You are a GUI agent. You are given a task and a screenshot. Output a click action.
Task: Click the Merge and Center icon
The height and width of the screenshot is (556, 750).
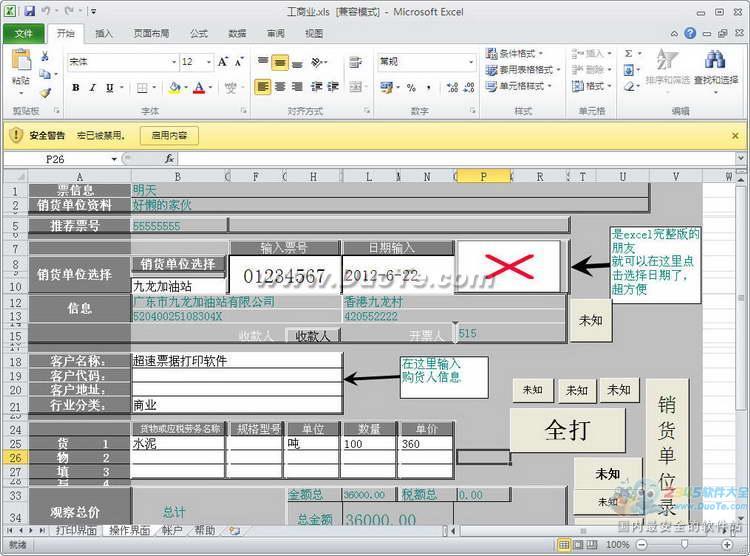click(356, 87)
